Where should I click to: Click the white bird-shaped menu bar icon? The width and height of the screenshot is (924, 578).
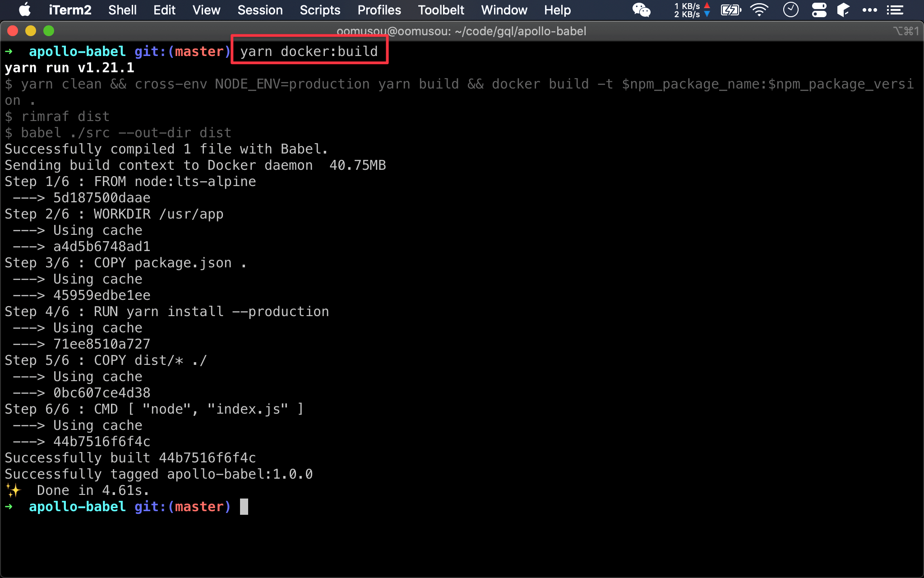[843, 10]
